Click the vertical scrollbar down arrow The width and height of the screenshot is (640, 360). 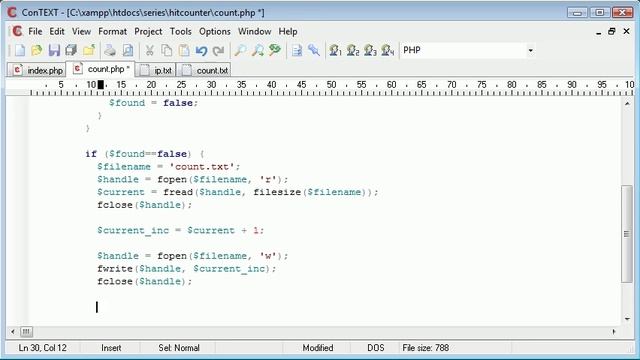[x=627, y=319]
